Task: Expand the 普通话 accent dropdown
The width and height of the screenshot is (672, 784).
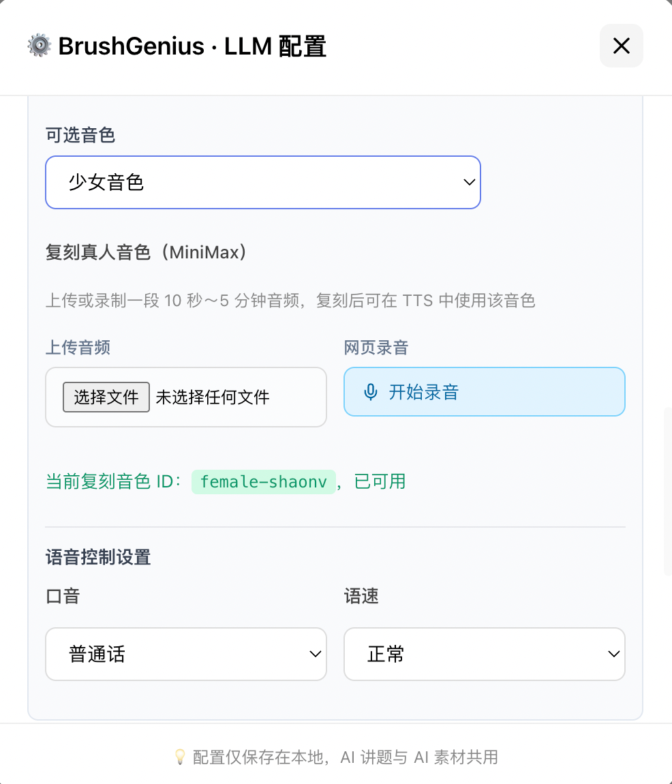Action: click(x=186, y=654)
